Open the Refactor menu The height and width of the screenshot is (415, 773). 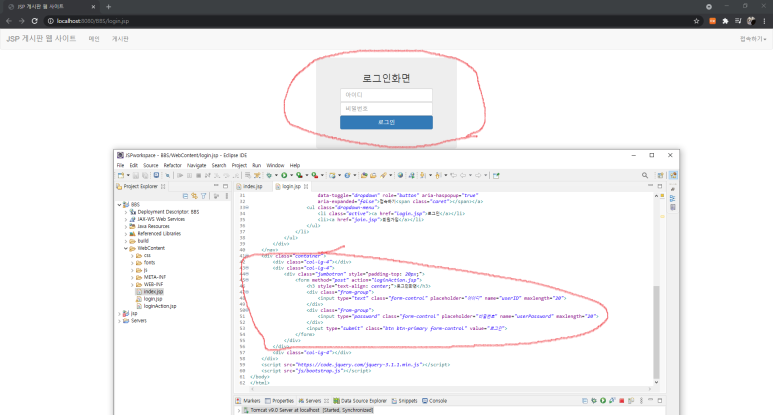pos(173,166)
